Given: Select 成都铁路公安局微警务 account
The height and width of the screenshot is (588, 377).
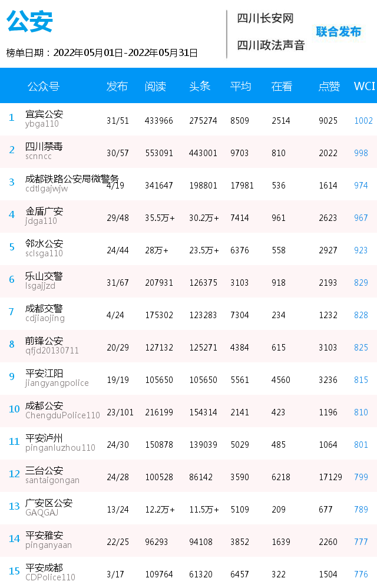Looking at the screenshot, I should 72,179.
